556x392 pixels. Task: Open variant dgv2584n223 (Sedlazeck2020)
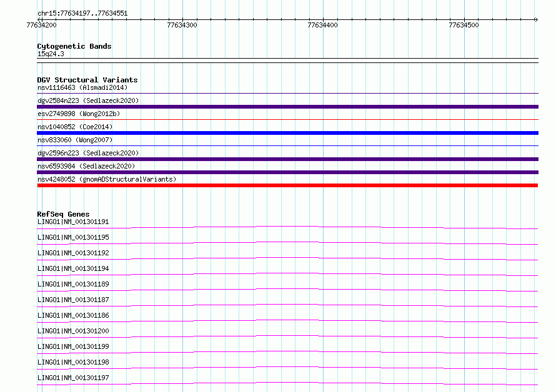tap(88, 100)
